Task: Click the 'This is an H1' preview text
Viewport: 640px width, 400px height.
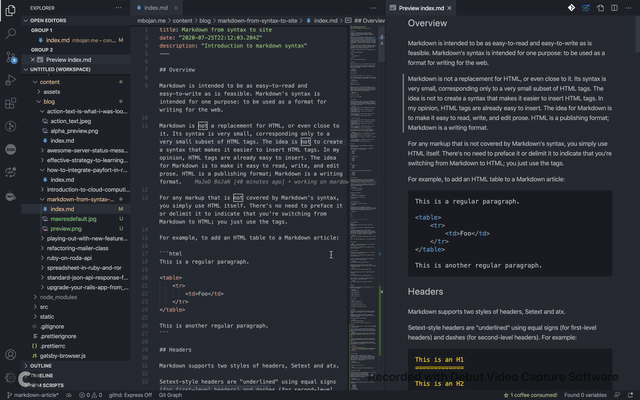Action: click(x=439, y=360)
